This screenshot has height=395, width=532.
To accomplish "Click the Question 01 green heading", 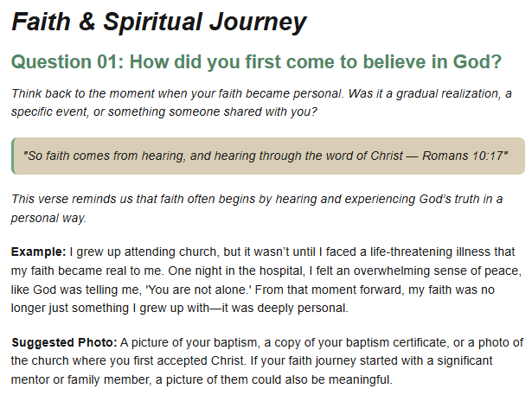I will [256, 62].
